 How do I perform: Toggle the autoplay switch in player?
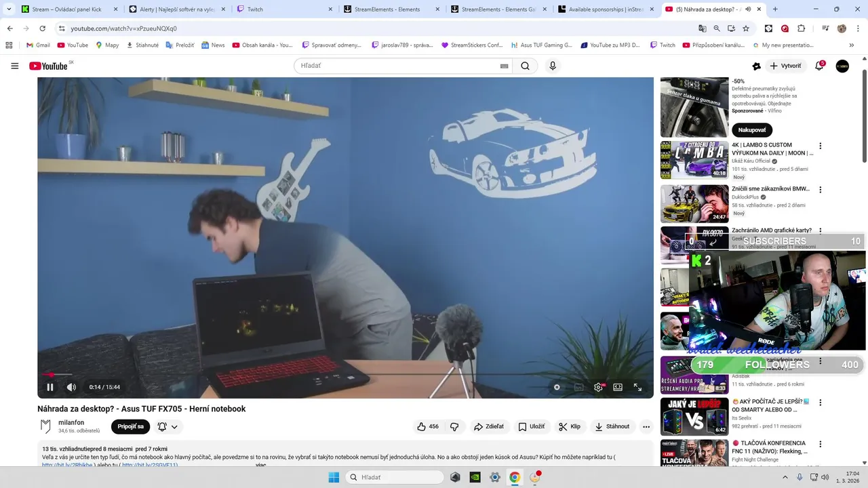557,387
